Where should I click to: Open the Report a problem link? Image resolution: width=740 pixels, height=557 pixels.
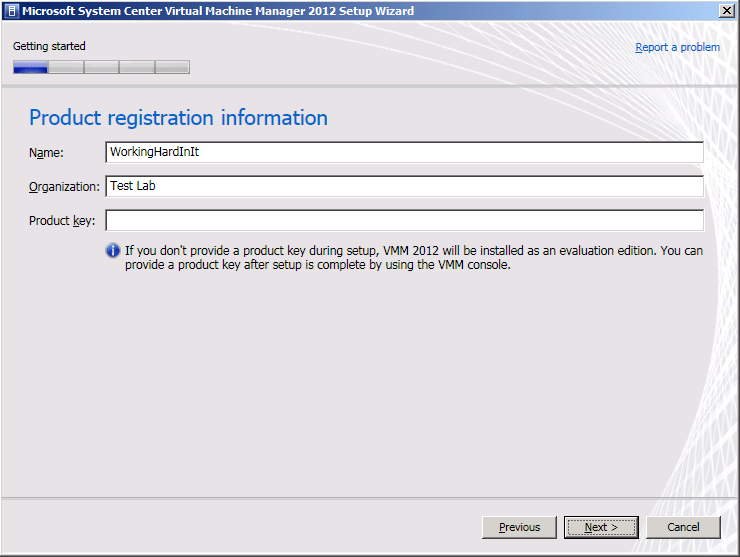677,47
